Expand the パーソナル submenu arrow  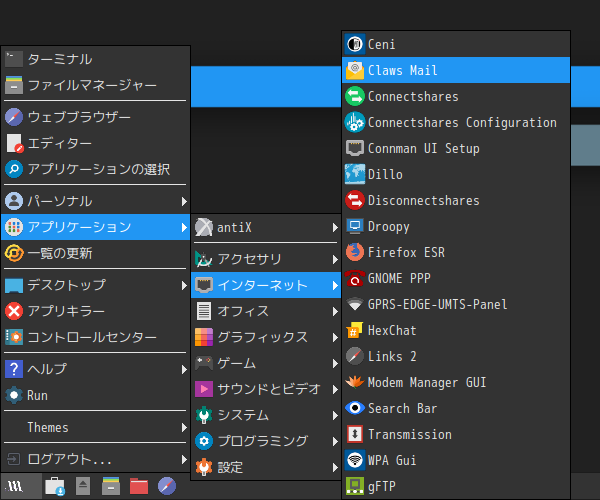[184, 201]
